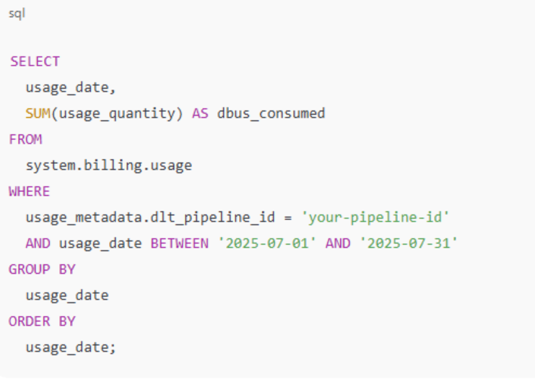Viewport: 535px width, 392px height.
Task: Click the sql language label
Action: tap(16, 14)
